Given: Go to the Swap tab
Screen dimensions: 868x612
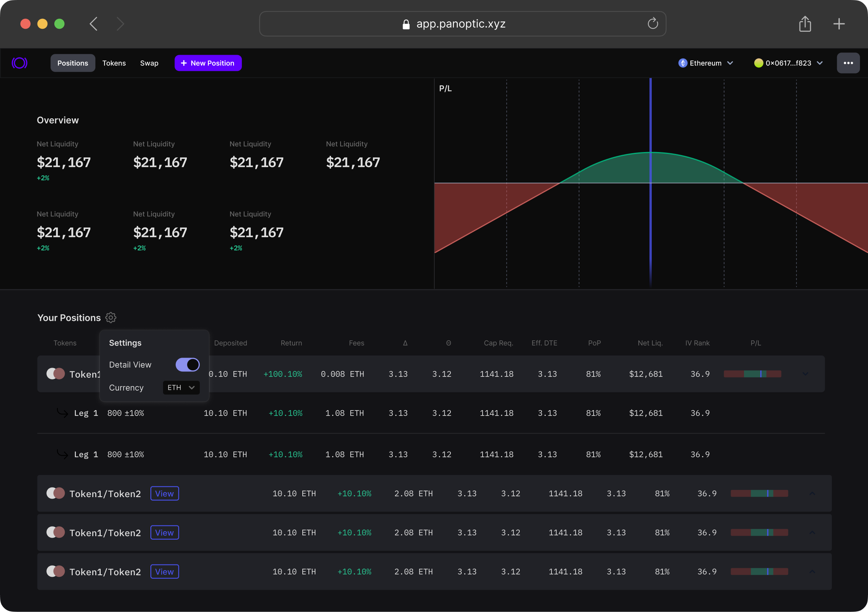Looking at the screenshot, I should click(149, 63).
